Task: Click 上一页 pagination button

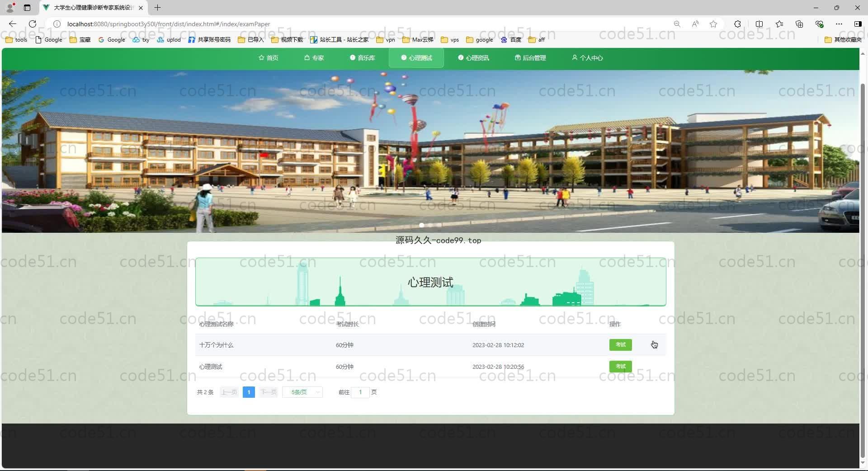Action: coord(229,392)
